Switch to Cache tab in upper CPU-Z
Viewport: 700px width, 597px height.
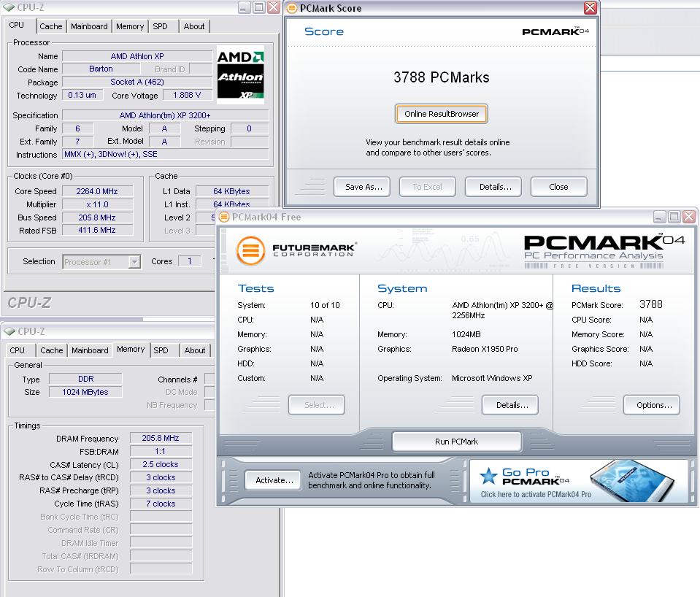(51, 26)
